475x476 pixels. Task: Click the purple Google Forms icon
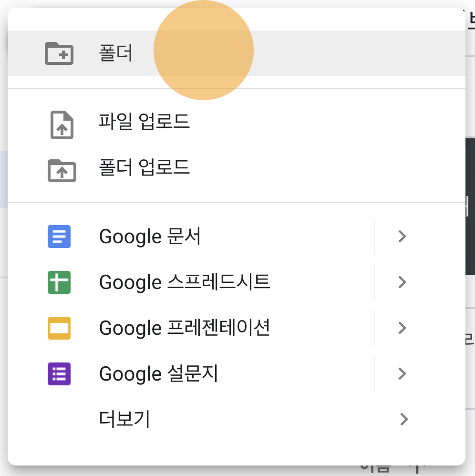59,374
